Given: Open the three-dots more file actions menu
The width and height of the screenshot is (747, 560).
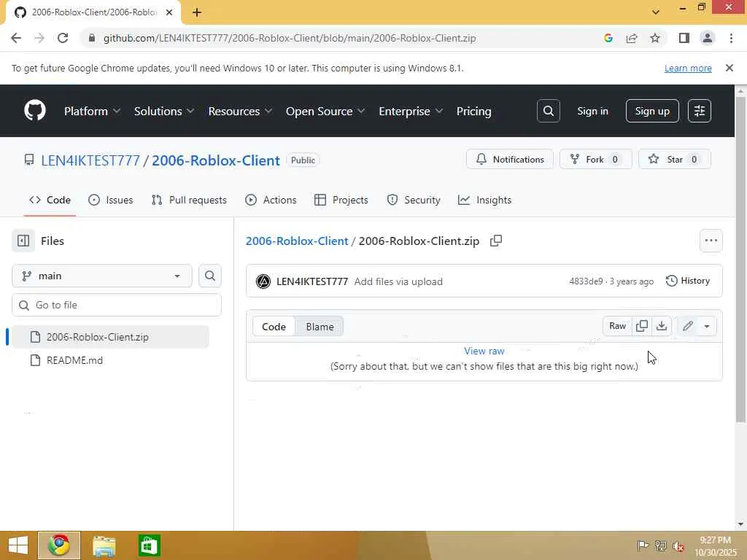Looking at the screenshot, I should [x=711, y=241].
